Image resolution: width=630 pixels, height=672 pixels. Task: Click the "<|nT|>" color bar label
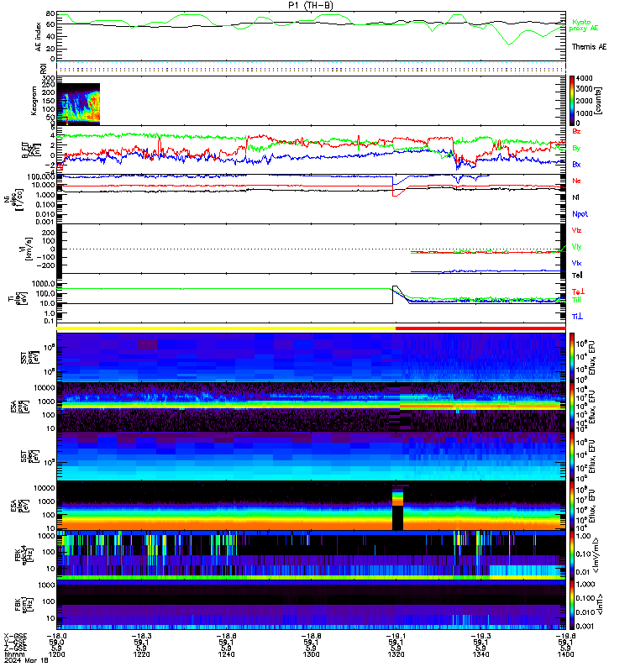click(600, 604)
